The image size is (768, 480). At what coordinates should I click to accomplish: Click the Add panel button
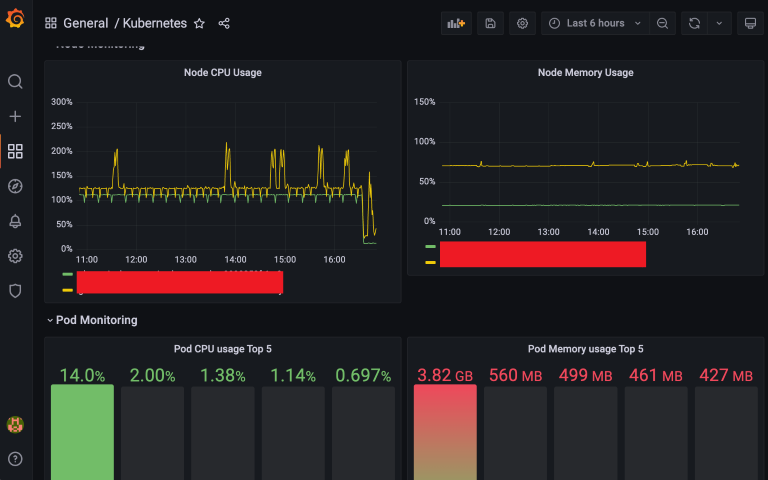456,23
